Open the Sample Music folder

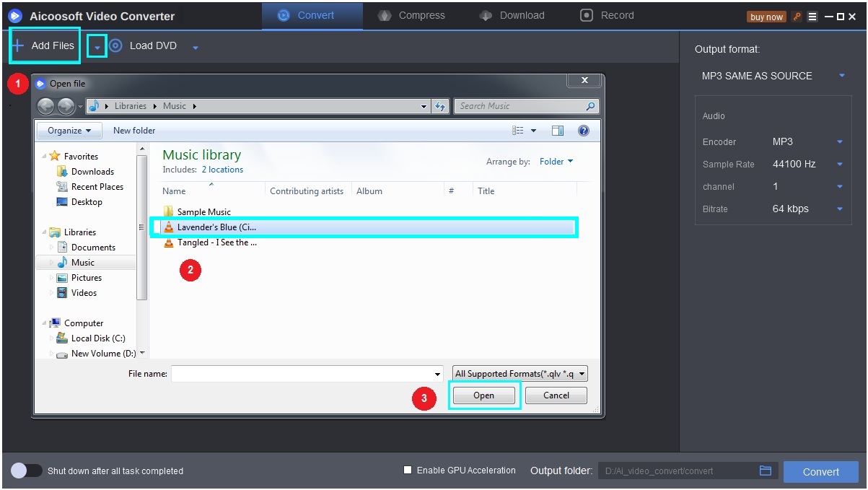[x=204, y=212]
